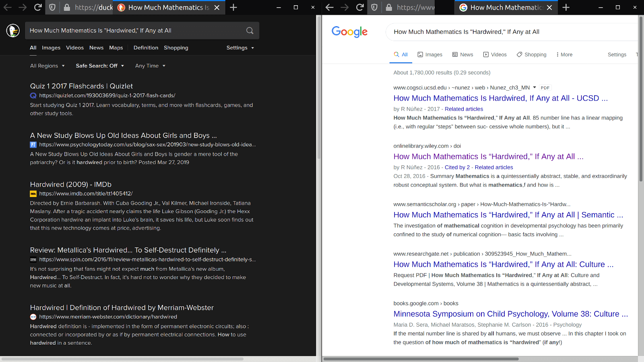Open a new tab in the DuckDuckGo window
The image size is (644, 362).
233,7
